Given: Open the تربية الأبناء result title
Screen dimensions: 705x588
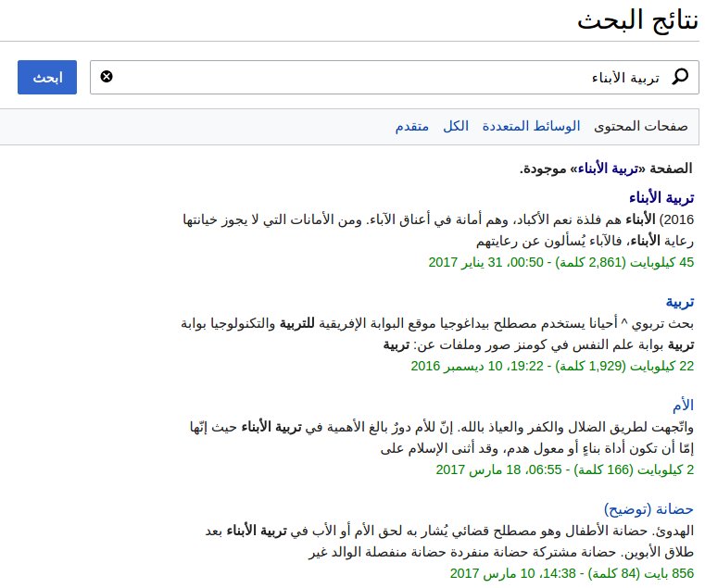Looking at the screenshot, I should pos(661,197).
